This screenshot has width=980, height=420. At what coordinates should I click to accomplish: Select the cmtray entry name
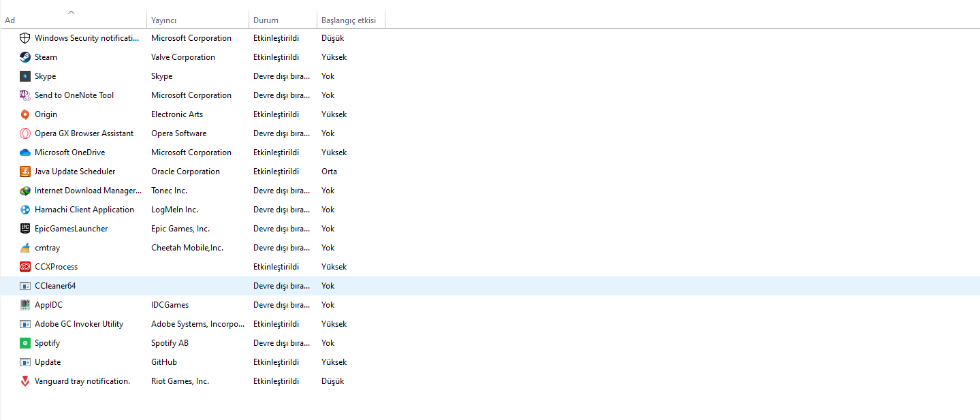[x=47, y=248]
